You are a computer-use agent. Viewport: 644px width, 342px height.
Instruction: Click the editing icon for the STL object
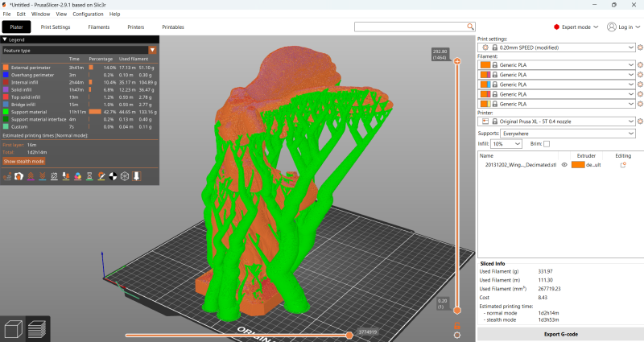[623, 164]
